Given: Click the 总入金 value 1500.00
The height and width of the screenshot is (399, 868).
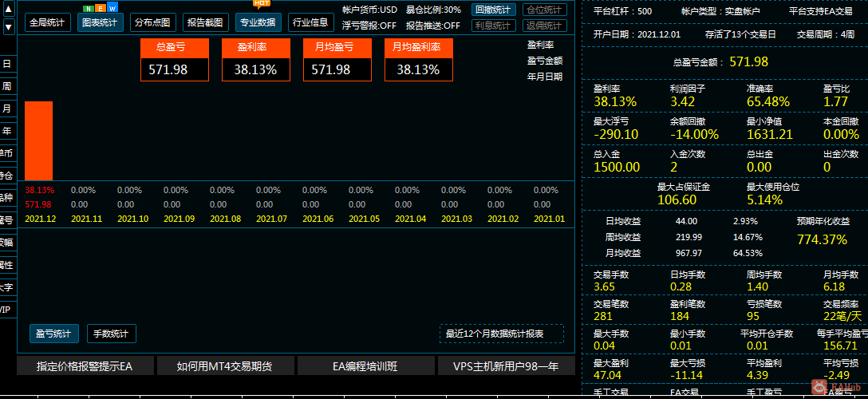Looking at the screenshot, I should (x=617, y=167).
